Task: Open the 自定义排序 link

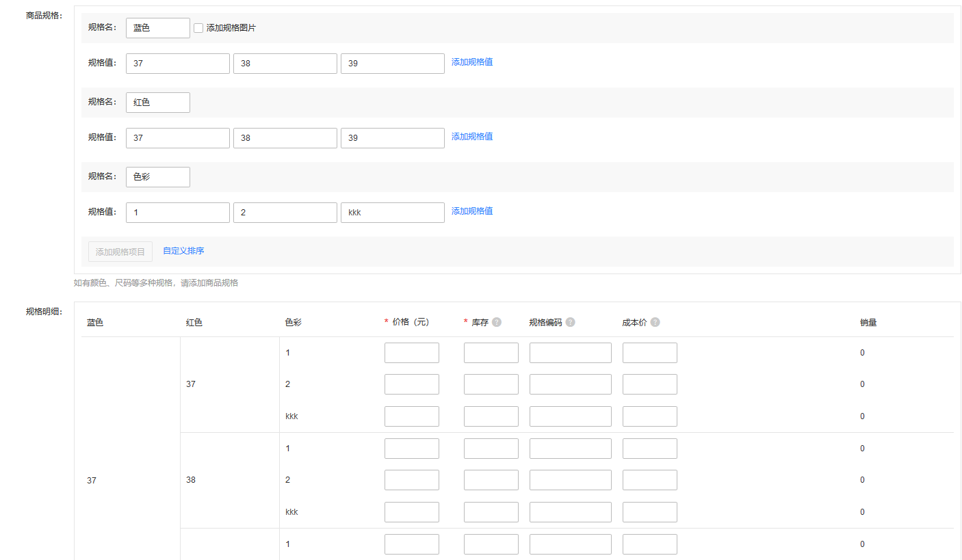Action: (x=183, y=251)
